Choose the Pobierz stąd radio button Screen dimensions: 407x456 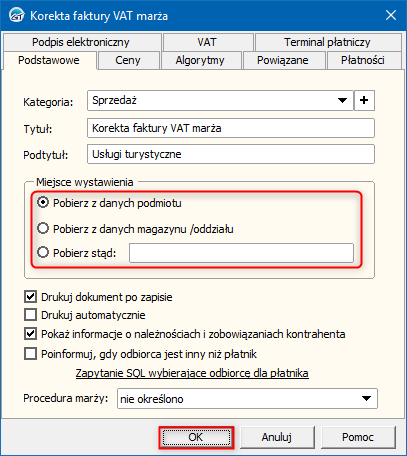43,252
